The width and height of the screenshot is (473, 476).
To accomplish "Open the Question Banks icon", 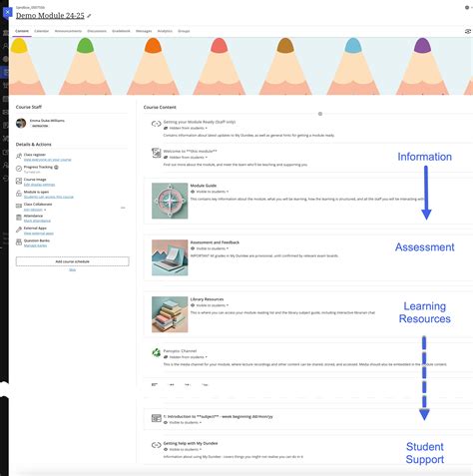I will click(x=19, y=241).
